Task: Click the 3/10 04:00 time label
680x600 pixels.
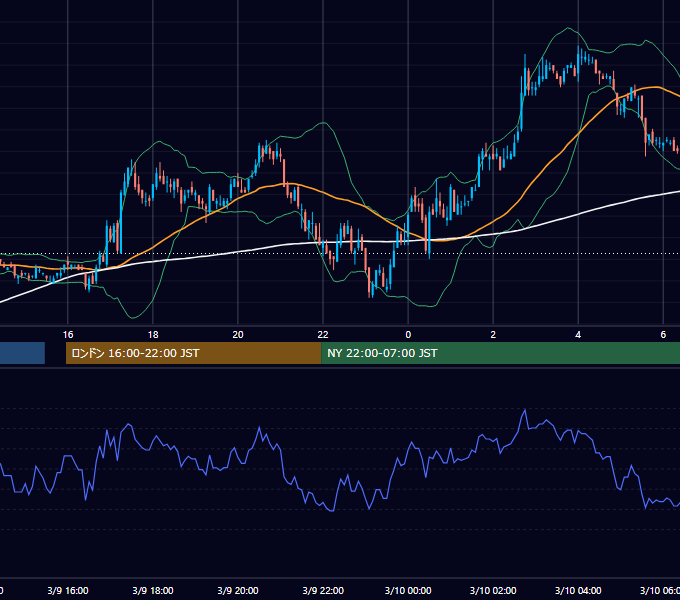Action: pyautogui.click(x=578, y=590)
